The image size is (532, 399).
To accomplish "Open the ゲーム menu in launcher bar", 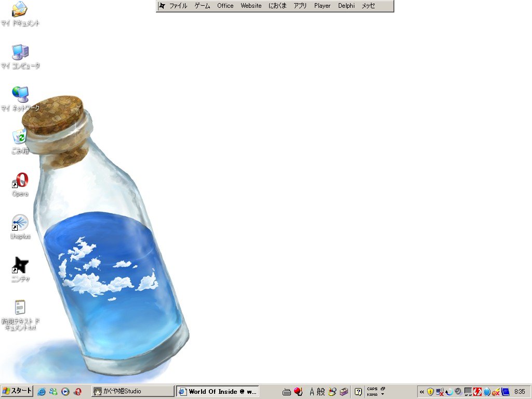I will pos(202,6).
